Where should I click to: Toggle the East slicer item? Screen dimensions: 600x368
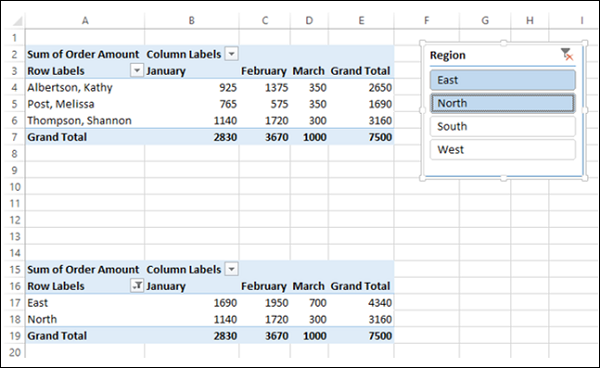[503, 80]
